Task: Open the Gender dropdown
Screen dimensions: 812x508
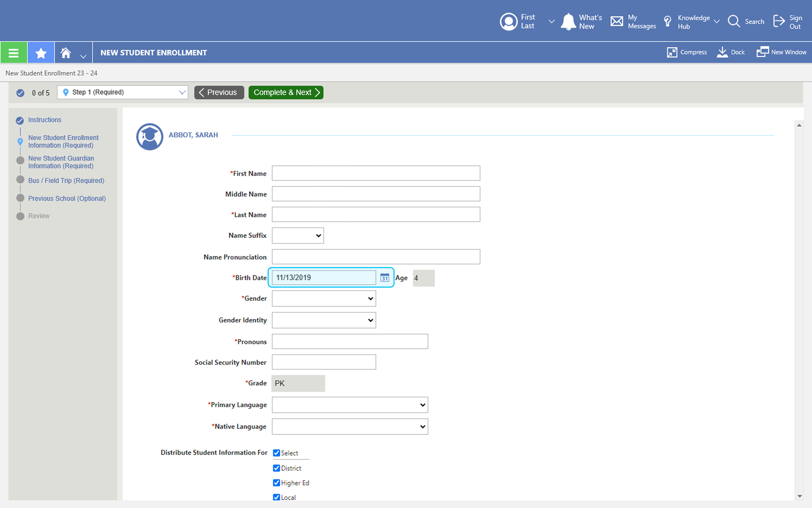Action: pyautogui.click(x=324, y=298)
